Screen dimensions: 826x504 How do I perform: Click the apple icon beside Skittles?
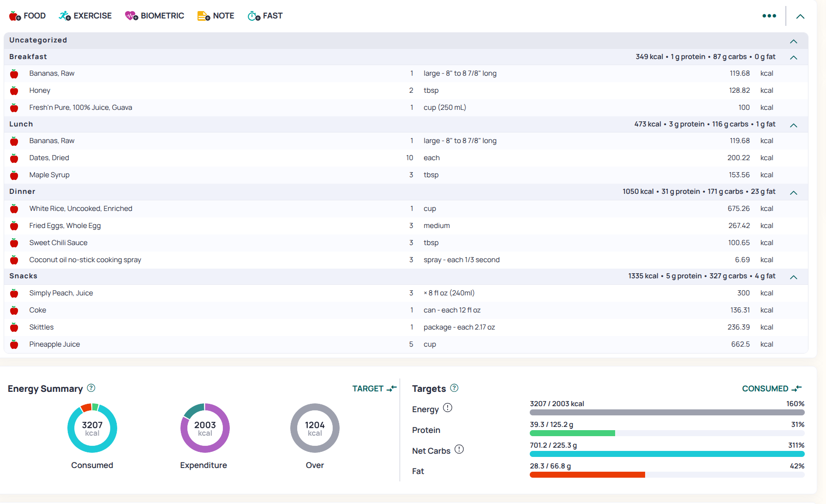click(14, 328)
